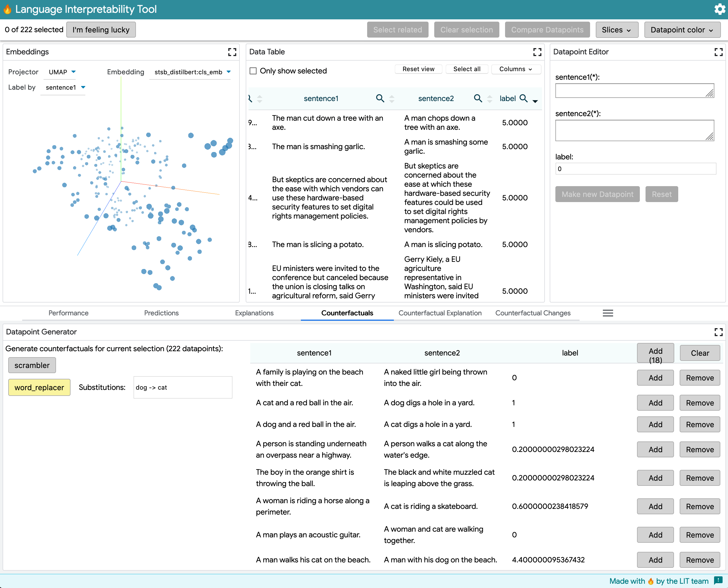Switch to the Predictions tab
Image resolution: width=728 pixels, height=588 pixels.
(x=161, y=313)
